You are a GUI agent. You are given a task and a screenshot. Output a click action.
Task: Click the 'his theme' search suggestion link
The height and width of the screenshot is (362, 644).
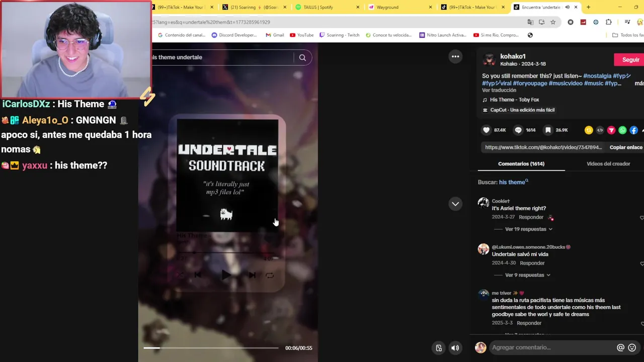(513, 182)
